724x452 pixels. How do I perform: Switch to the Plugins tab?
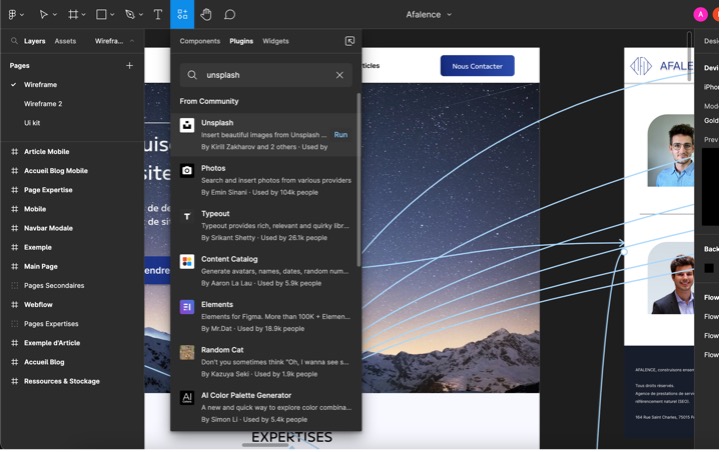(241, 41)
